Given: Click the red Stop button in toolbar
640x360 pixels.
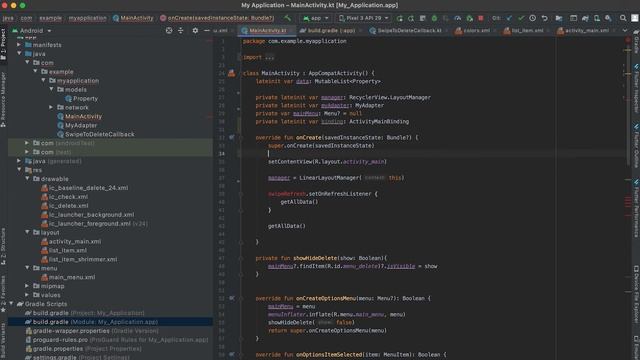Looking at the screenshot, I should pyautogui.click(x=481, y=18).
